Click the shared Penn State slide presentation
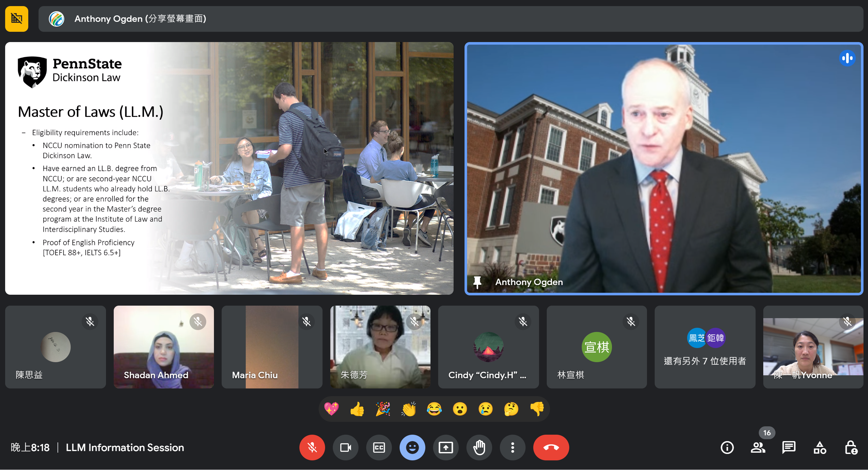The image size is (868, 470). (229, 168)
